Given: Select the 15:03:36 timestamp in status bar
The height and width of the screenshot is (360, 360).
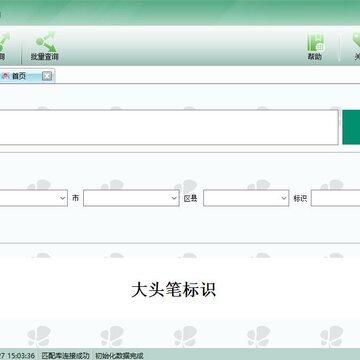Looking at the screenshot, I should (21, 355).
